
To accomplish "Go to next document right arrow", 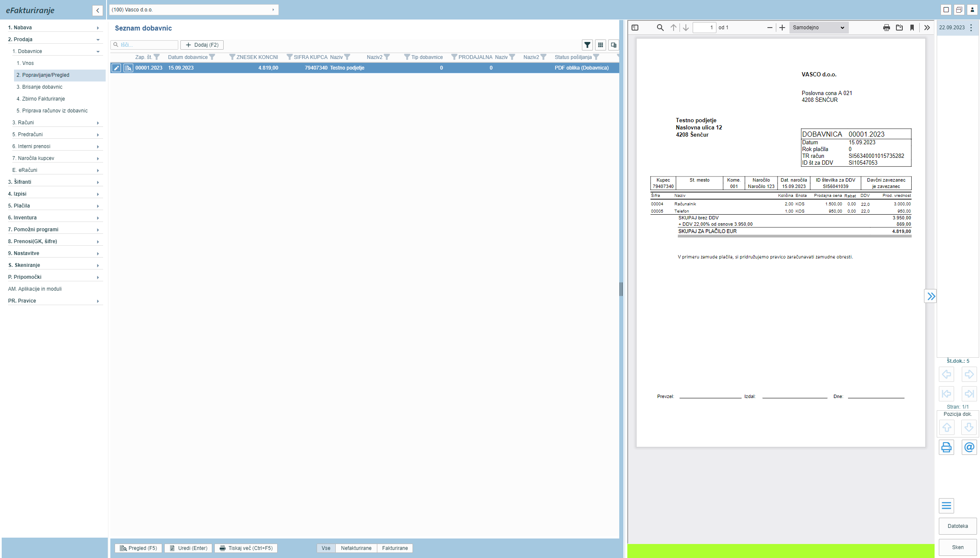I will [969, 374].
